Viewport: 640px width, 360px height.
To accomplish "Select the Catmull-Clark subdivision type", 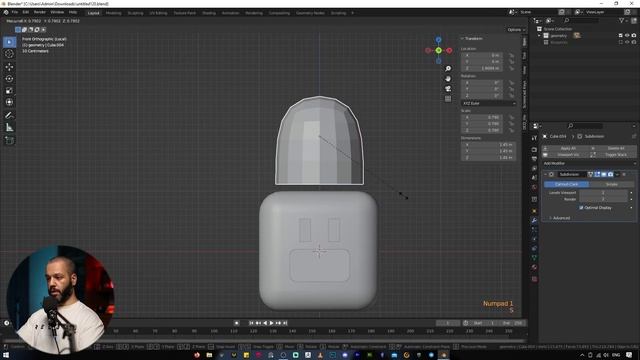I will coord(567,184).
